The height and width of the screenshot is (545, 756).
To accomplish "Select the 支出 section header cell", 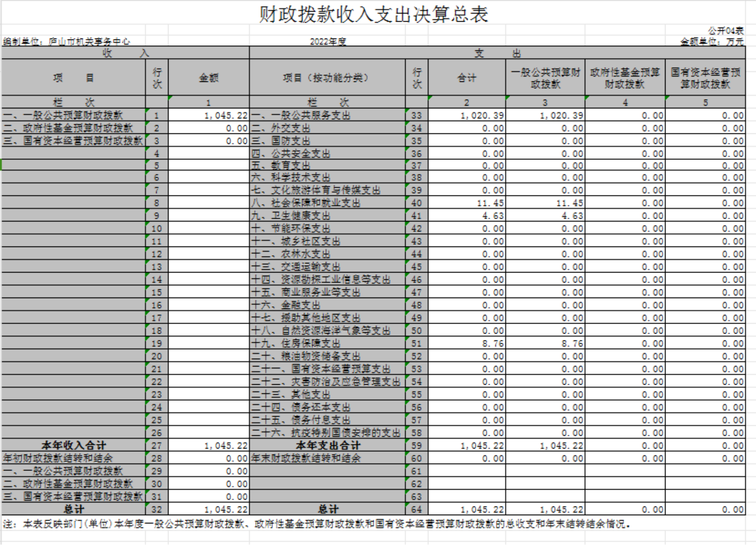I will tap(497, 53).
